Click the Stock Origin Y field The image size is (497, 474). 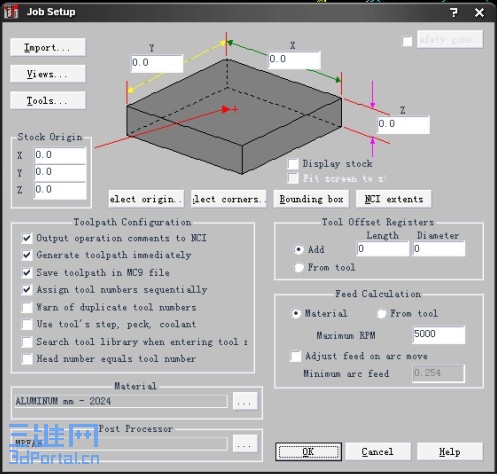pos(60,173)
